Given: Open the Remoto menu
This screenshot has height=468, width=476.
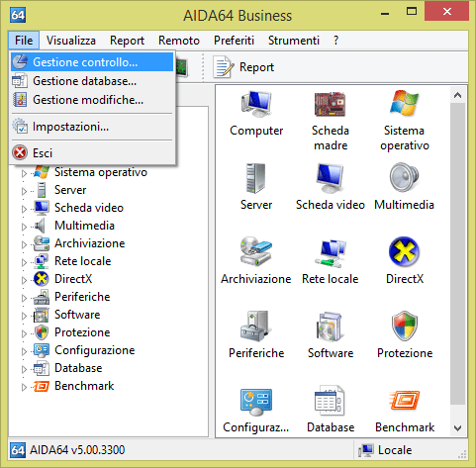Looking at the screenshot, I should (179, 41).
